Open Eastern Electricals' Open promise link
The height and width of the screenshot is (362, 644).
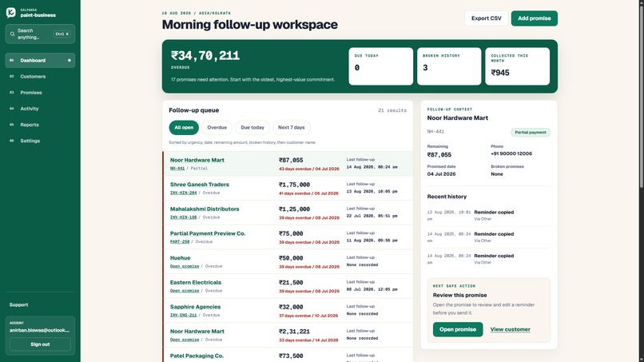click(x=185, y=291)
